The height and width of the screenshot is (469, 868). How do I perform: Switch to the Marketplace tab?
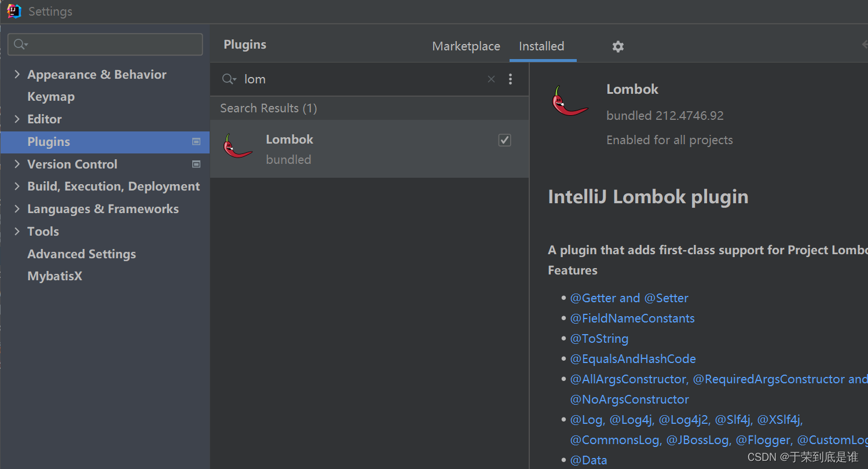pyautogui.click(x=466, y=46)
